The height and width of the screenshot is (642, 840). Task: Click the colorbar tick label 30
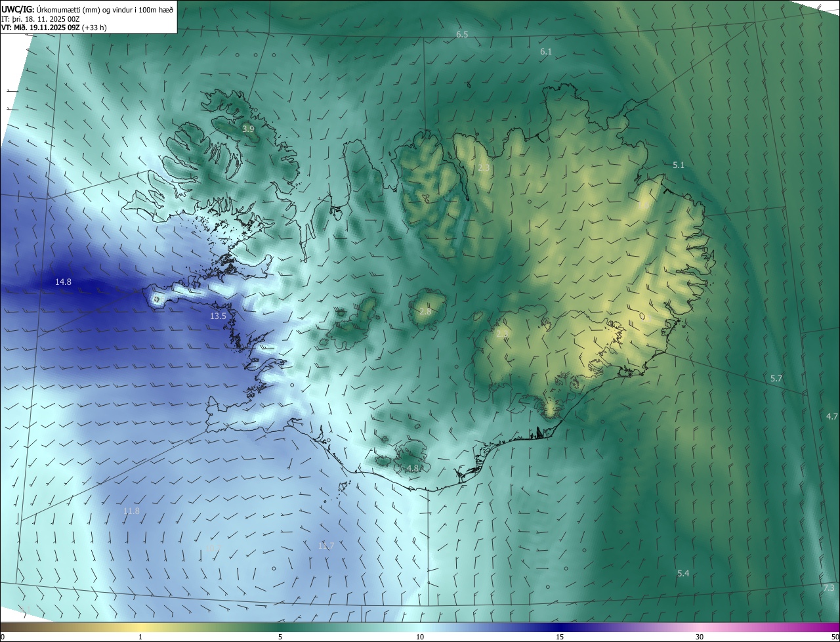[700, 637]
